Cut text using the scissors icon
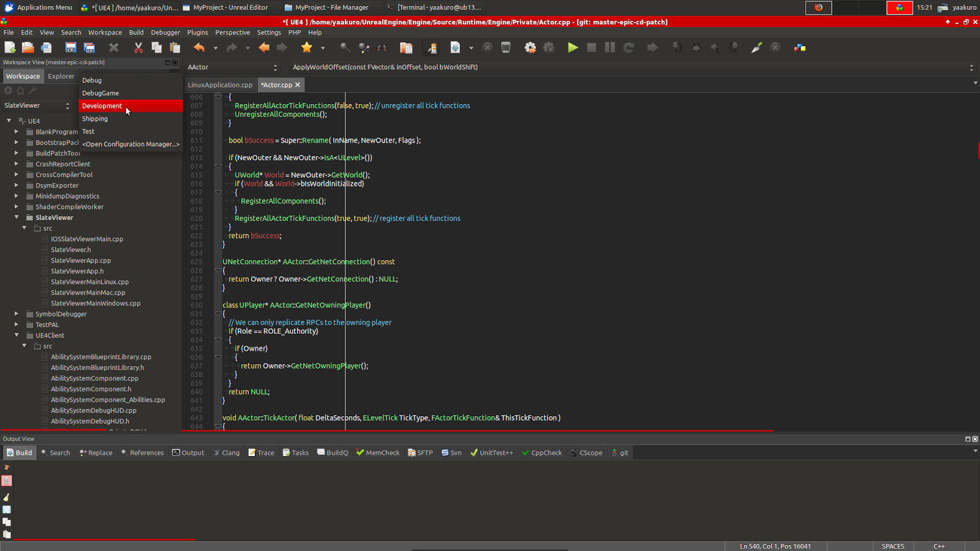The height and width of the screenshot is (551, 980). 138,47
